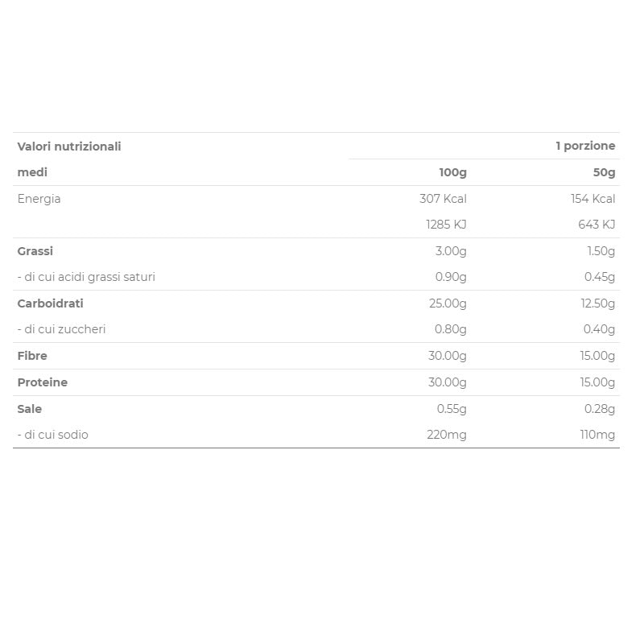The image size is (644, 644).
Task: Click the 154 Kcal per-portion value
Action: click(592, 199)
